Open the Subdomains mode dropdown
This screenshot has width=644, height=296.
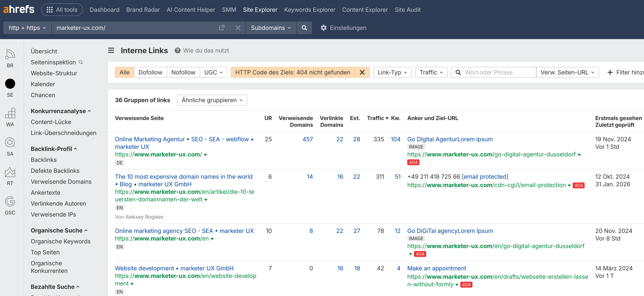tap(271, 28)
